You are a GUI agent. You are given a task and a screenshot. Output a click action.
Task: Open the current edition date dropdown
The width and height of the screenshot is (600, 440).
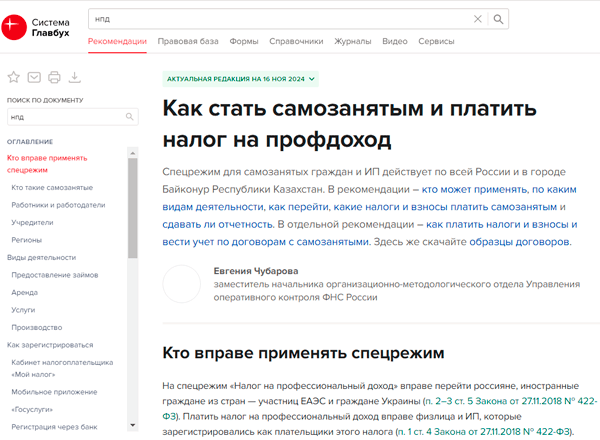[241, 78]
